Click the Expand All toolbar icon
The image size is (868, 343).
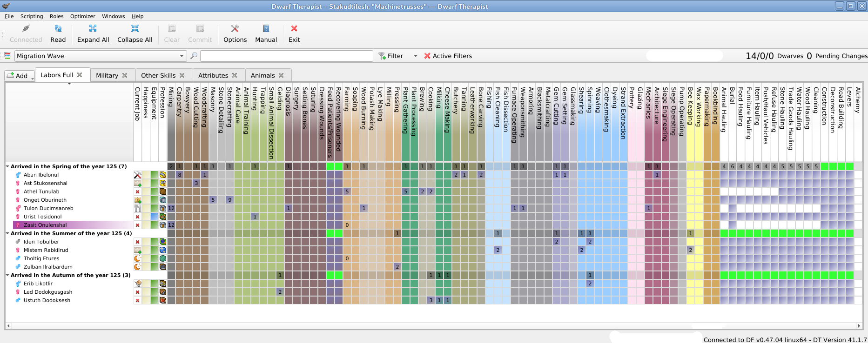(93, 29)
